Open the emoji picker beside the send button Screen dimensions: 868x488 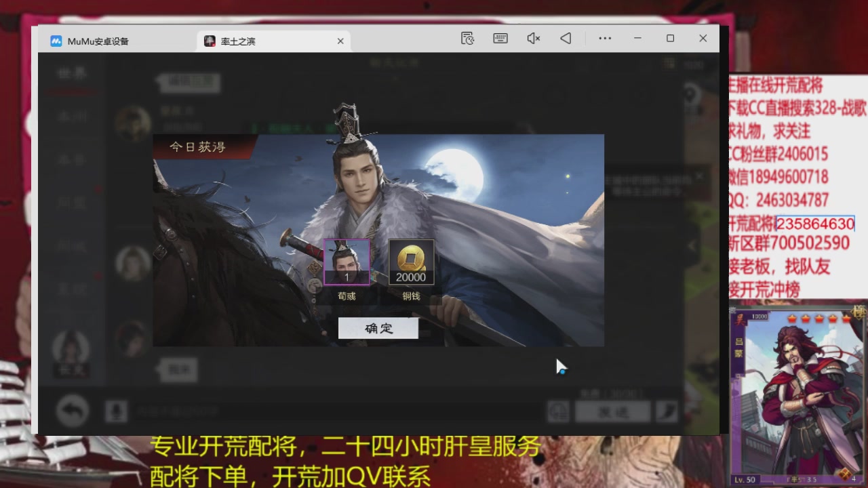click(x=558, y=411)
